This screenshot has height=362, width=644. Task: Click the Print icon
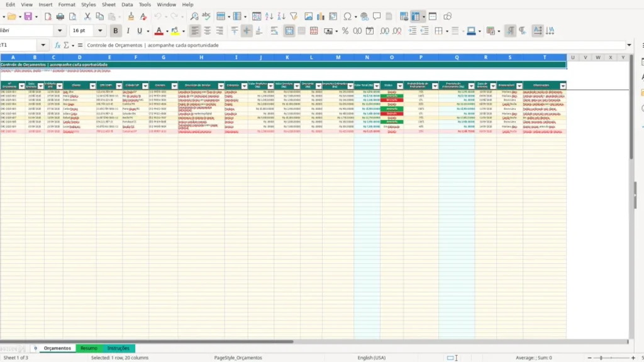[60, 16]
